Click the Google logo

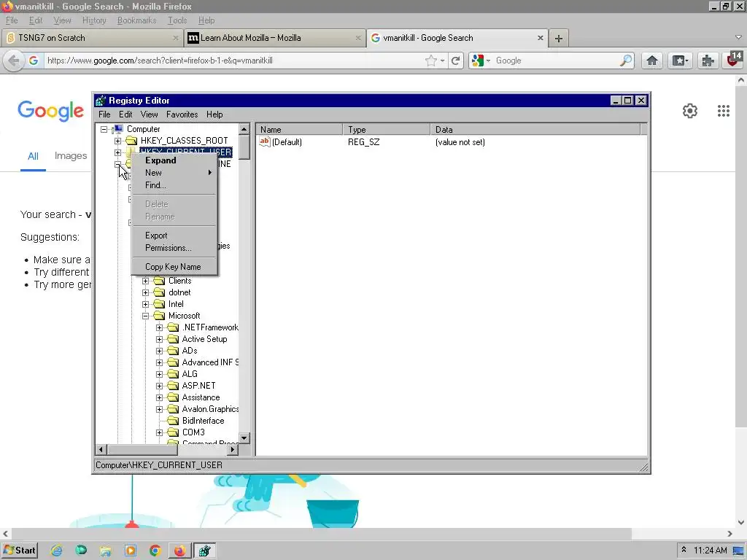click(50, 111)
